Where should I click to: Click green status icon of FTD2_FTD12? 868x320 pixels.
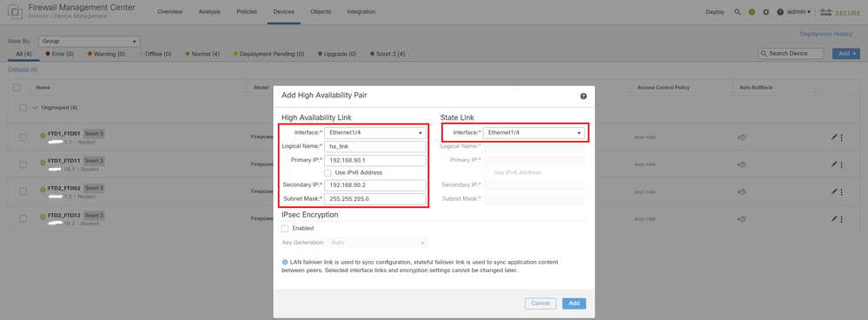(43, 217)
